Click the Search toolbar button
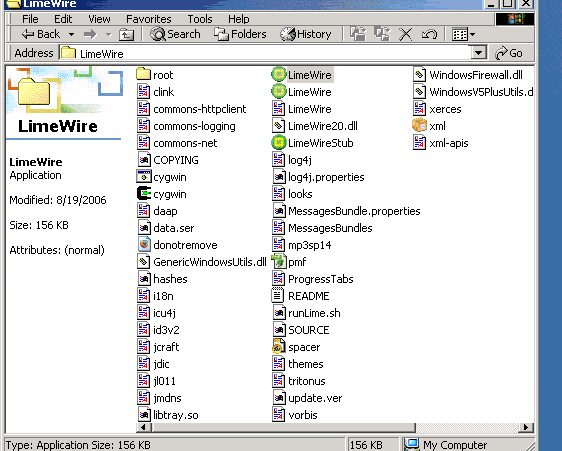Viewport: 562px width, 451px height. [175, 34]
